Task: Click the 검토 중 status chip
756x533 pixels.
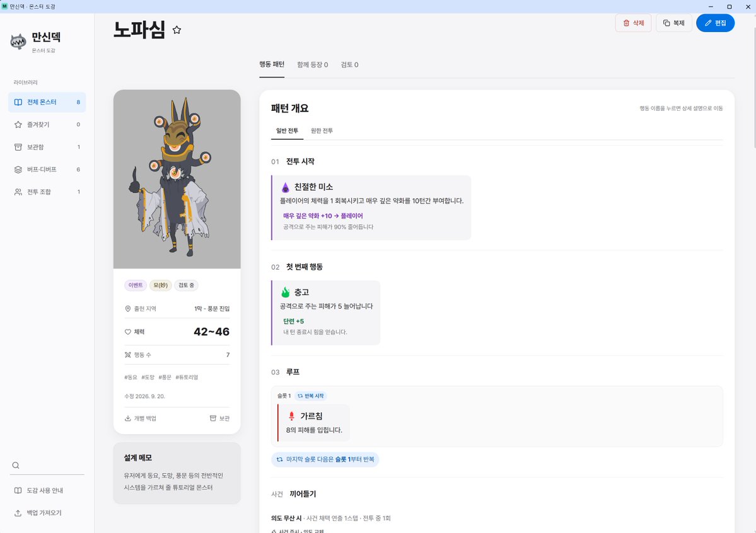Action: (186, 285)
